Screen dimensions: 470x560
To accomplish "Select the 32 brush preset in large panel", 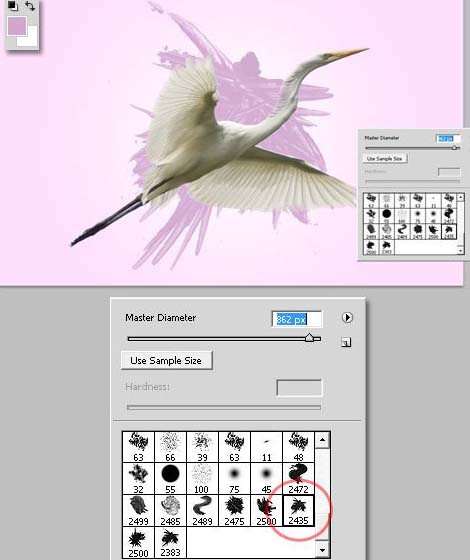I will point(138,479).
